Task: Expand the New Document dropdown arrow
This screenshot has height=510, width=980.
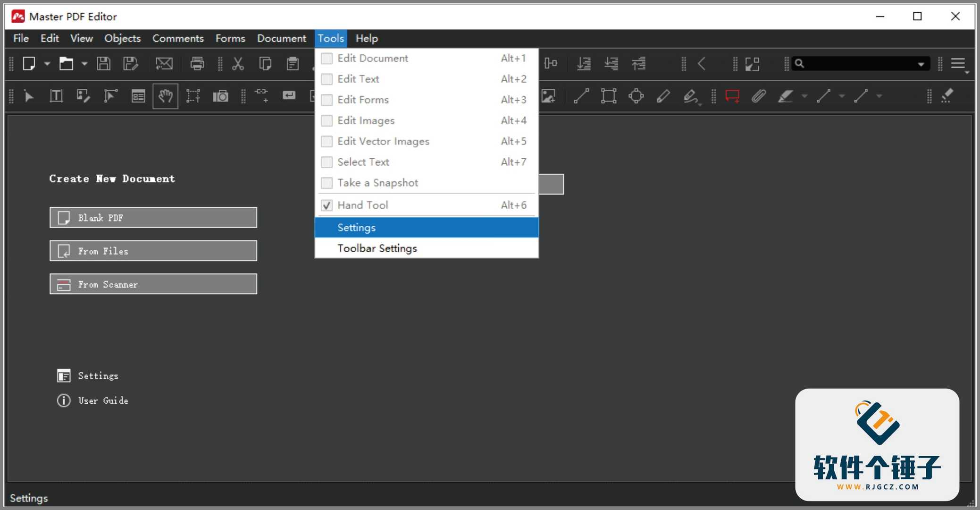Action: (x=47, y=64)
